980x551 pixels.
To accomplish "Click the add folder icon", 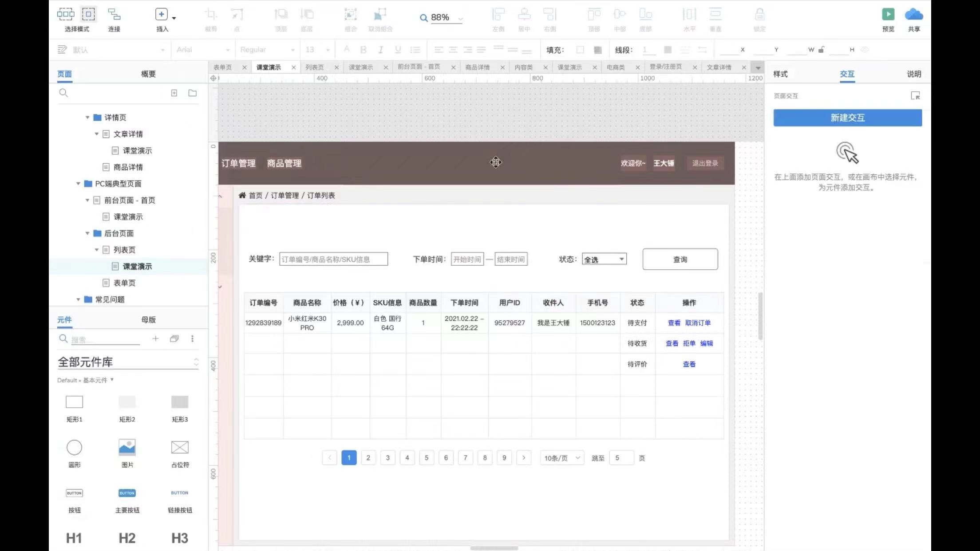I will pyautogui.click(x=192, y=93).
